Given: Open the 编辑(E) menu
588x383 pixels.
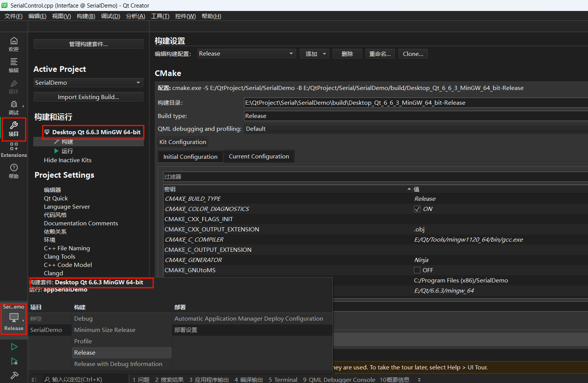Looking at the screenshot, I should pyautogui.click(x=37, y=16).
